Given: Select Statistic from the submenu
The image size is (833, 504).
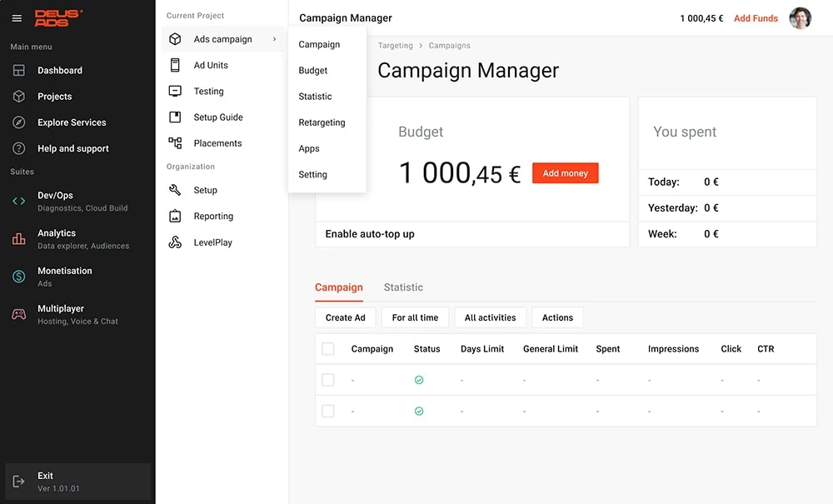Looking at the screenshot, I should [x=315, y=96].
